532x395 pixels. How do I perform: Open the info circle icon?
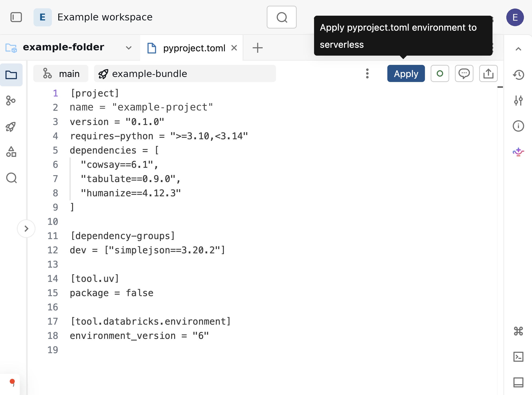[x=518, y=126]
